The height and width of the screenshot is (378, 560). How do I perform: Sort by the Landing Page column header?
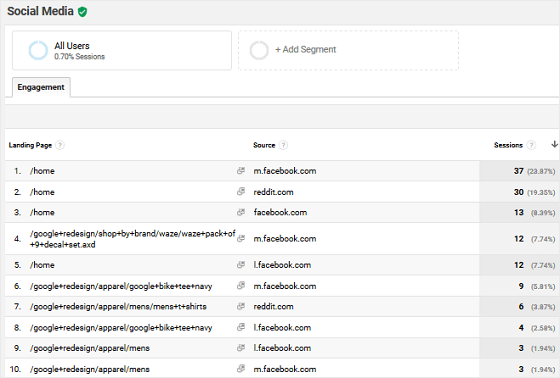pyautogui.click(x=30, y=145)
